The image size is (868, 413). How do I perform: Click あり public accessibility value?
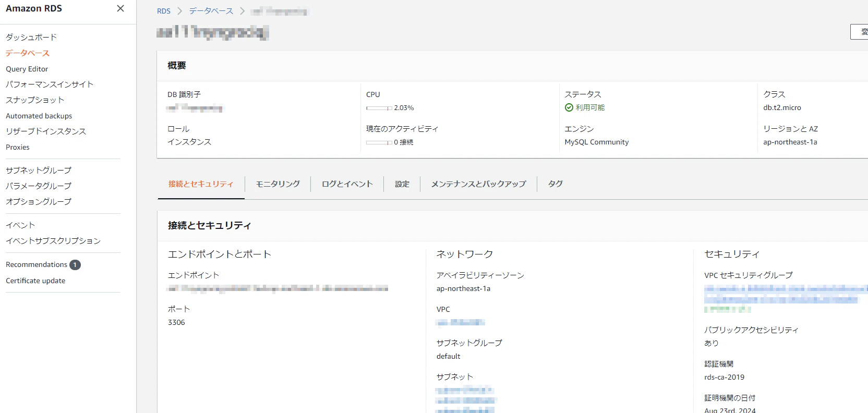pyautogui.click(x=712, y=343)
